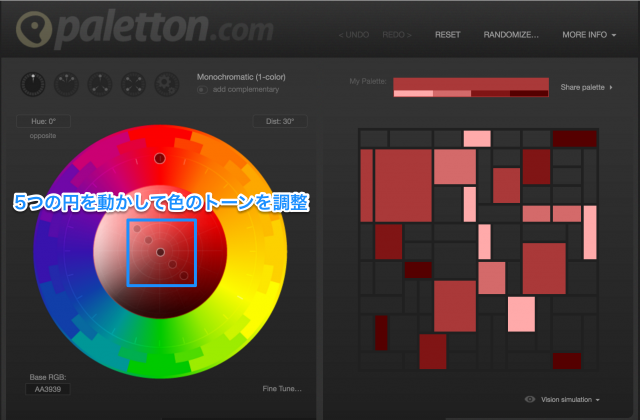Viewport: 640px width, 420px height.
Task: Click the largest red square in preview
Action: point(403,186)
